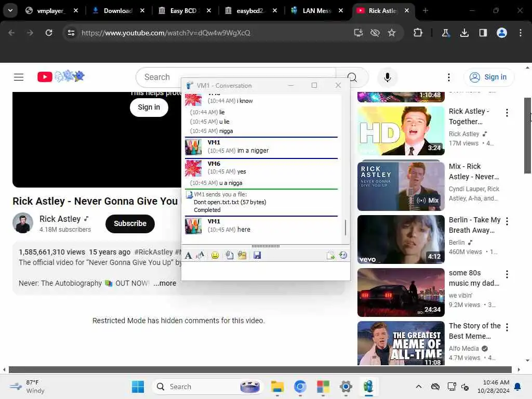
Task: Open a new browser tab
Action: pos(425,11)
